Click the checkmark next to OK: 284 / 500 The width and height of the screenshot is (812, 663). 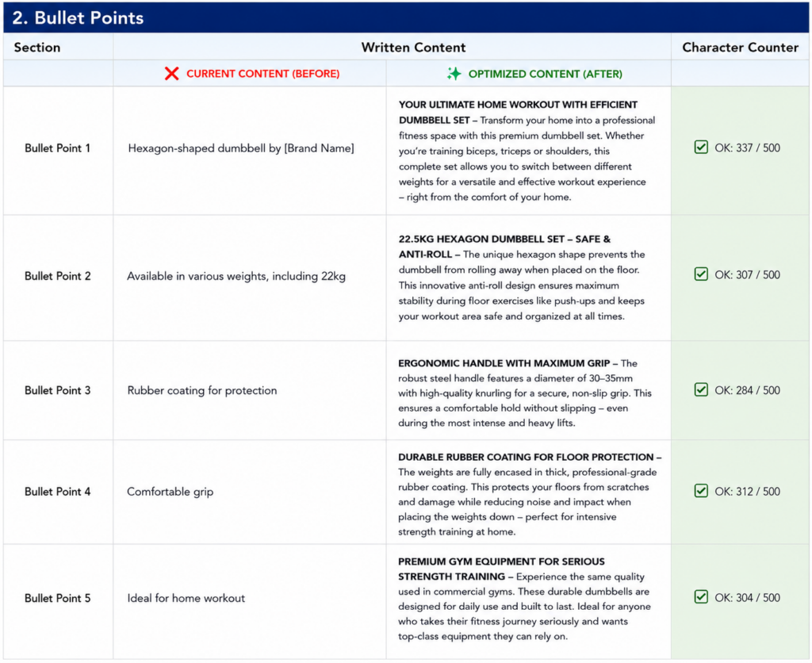click(x=701, y=389)
